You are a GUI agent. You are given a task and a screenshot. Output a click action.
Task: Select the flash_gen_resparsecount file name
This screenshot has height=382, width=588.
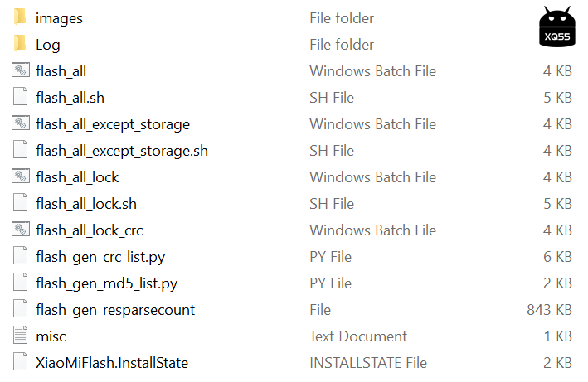[x=115, y=310]
